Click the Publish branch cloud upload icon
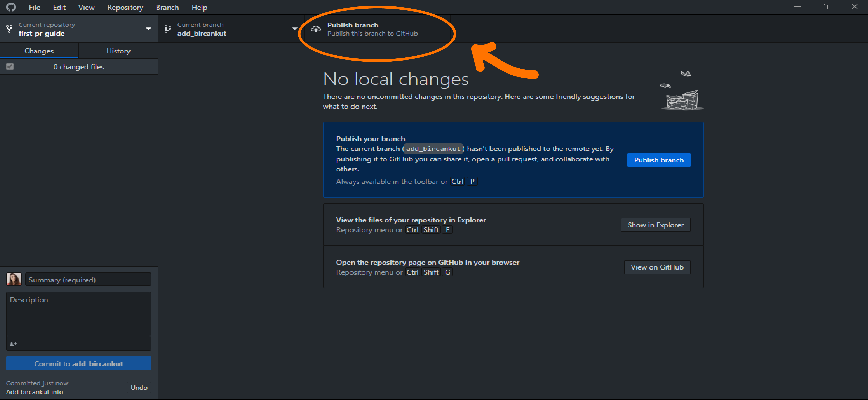The width and height of the screenshot is (868, 400). point(315,29)
